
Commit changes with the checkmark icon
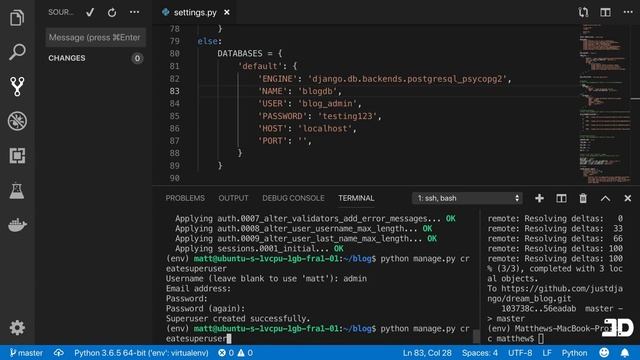coord(90,13)
